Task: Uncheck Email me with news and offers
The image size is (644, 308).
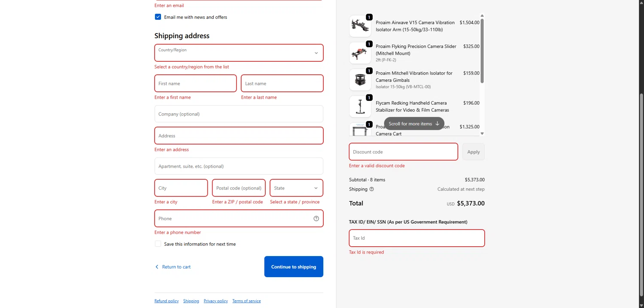Action: 158,17
